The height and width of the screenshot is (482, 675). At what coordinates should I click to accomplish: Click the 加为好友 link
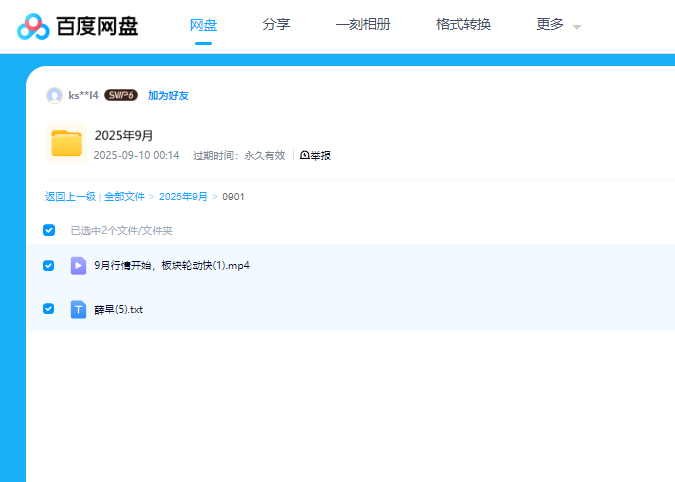point(168,95)
